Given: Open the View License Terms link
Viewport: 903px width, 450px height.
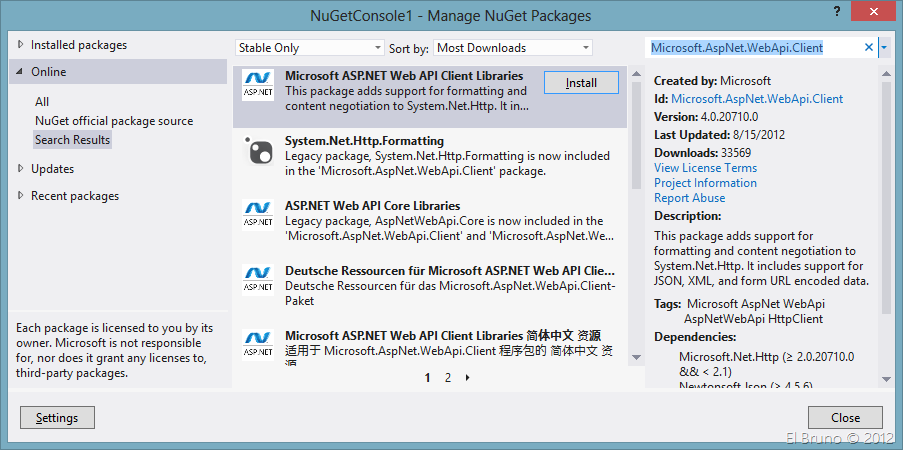Looking at the screenshot, I should (705, 168).
